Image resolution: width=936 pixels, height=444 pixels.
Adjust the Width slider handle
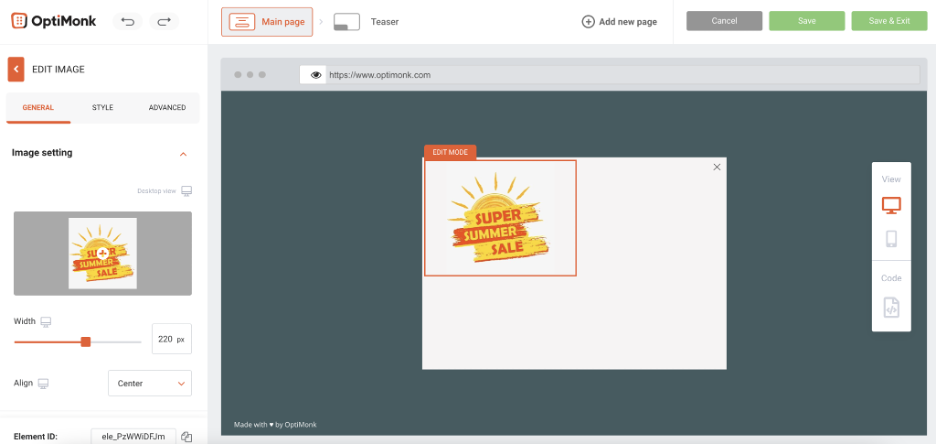85,342
